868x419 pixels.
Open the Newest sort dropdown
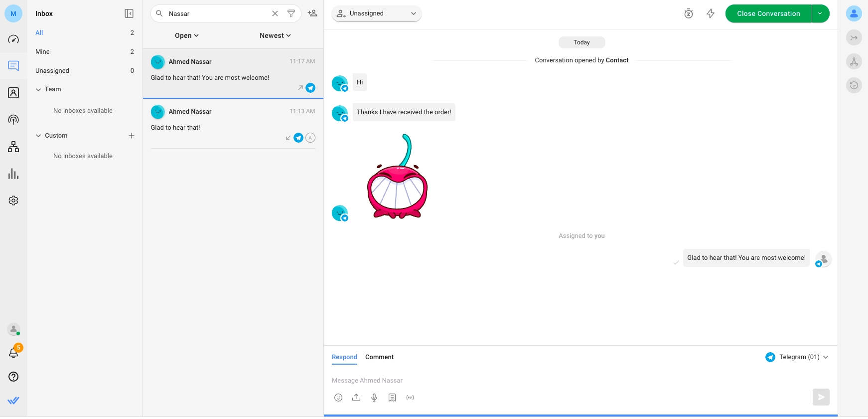click(x=275, y=35)
